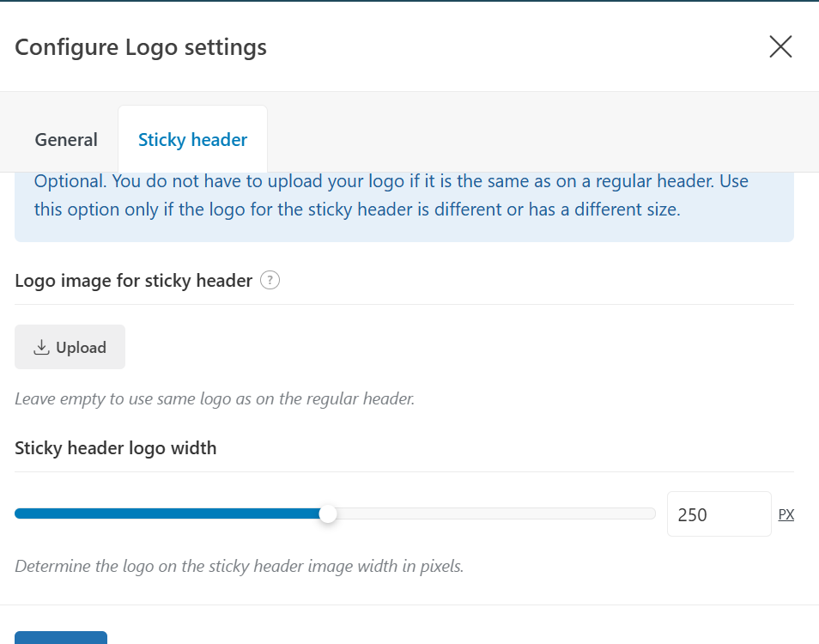Click the 'Configure Logo settings' dialog title
Image resolution: width=819 pixels, height=644 pixels.
[141, 47]
